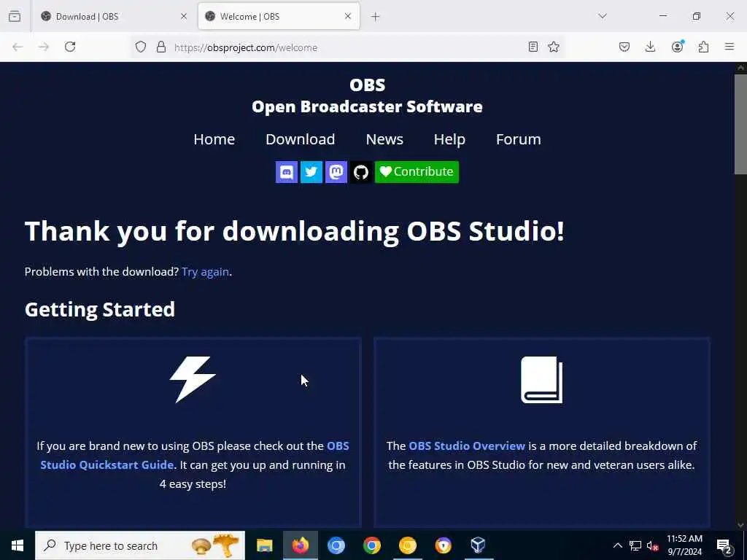Open Forum in site navigation

point(519,139)
